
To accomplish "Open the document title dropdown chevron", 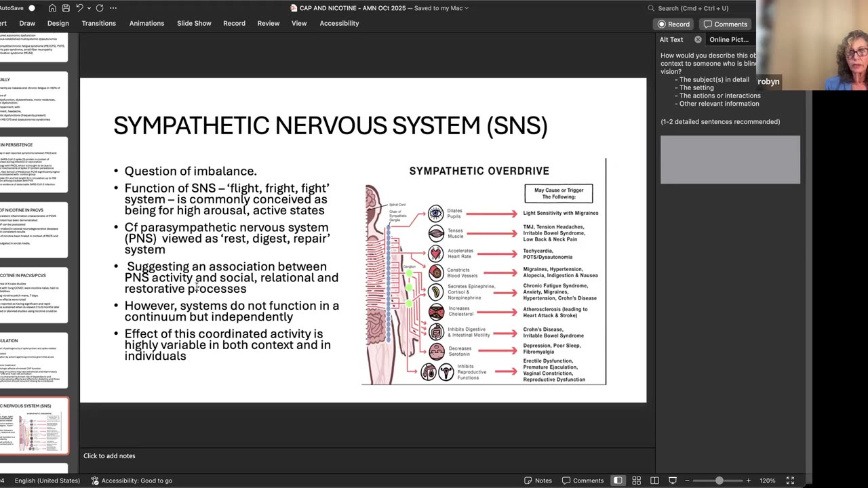I will [467, 8].
